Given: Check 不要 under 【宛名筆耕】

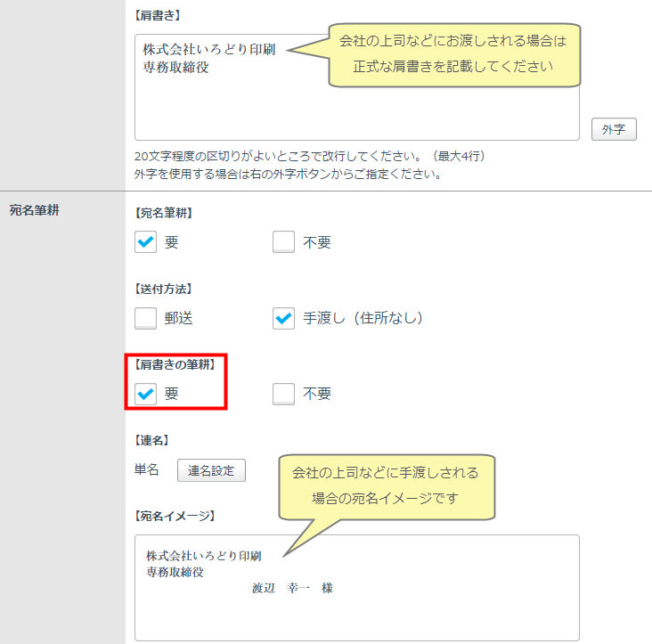Looking at the screenshot, I should pos(283,242).
